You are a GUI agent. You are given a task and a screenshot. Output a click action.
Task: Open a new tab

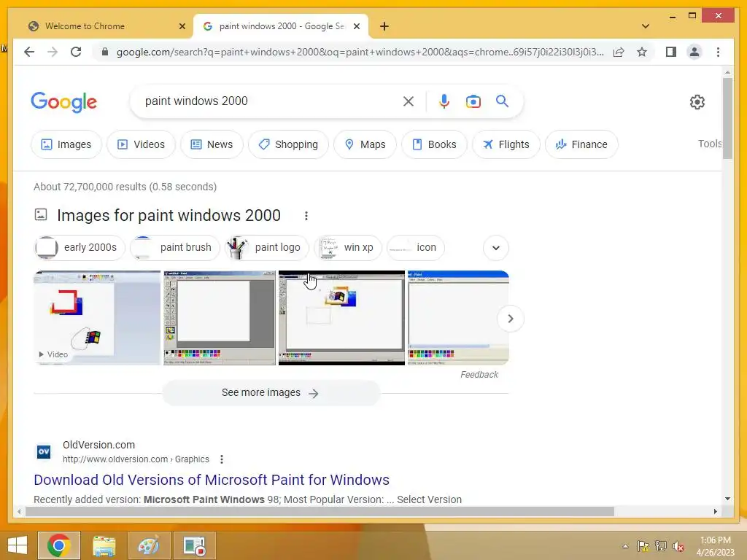tap(384, 26)
